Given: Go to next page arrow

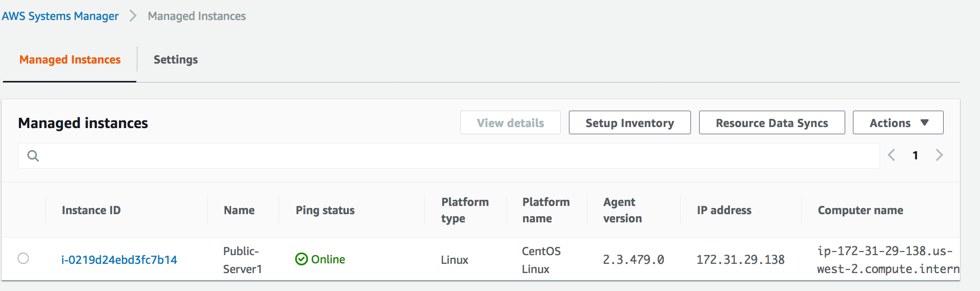Looking at the screenshot, I should (939, 155).
